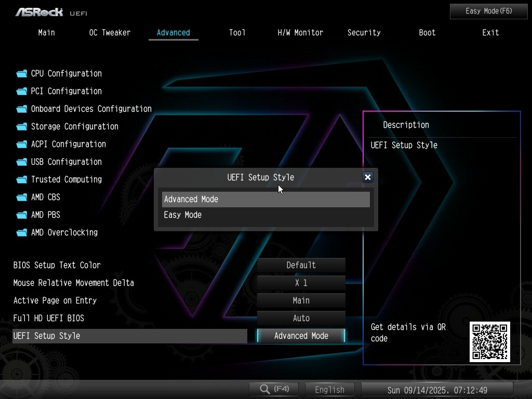This screenshot has width=532, height=399.
Task: Click the CPU Configuration folder icon
Action: click(x=21, y=74)
